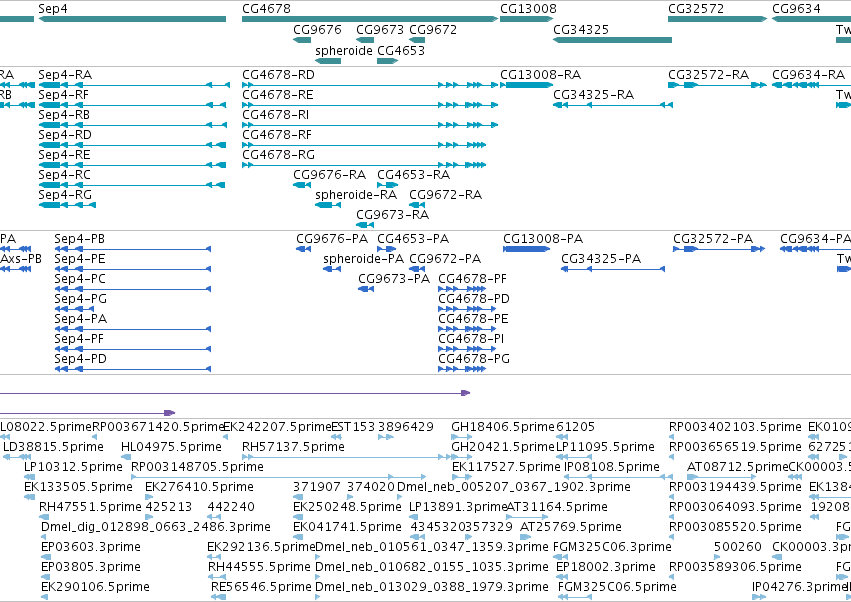Click the CG9676 gene label
Screen dimensions: 851x602
pos(317,29)
